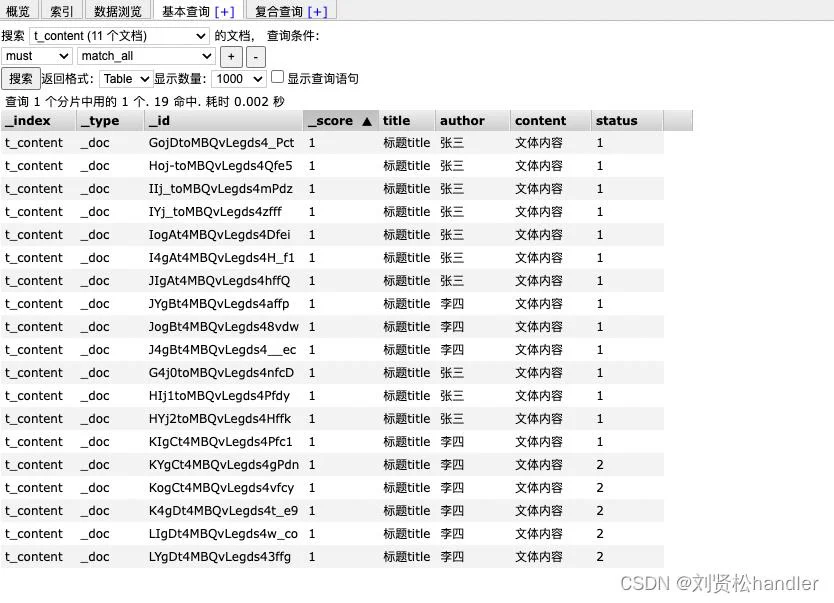Sort by the _type column header
Viewport: 834px width, 603px height.
110,121
